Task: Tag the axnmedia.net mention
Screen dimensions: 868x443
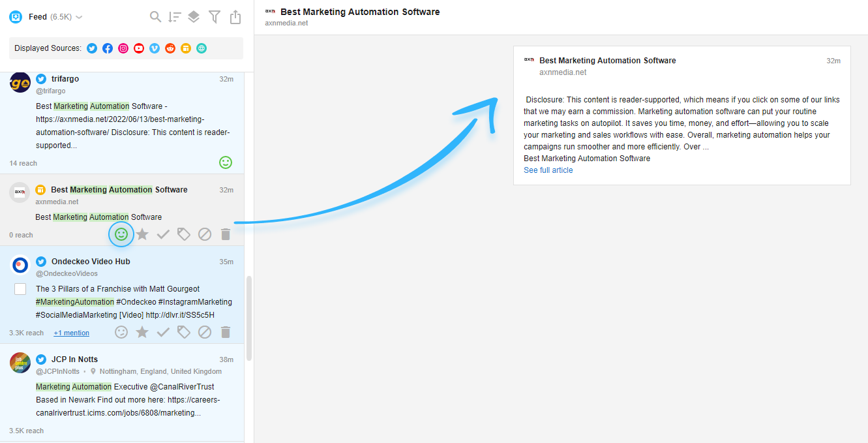Action: (x=184, y=234)
